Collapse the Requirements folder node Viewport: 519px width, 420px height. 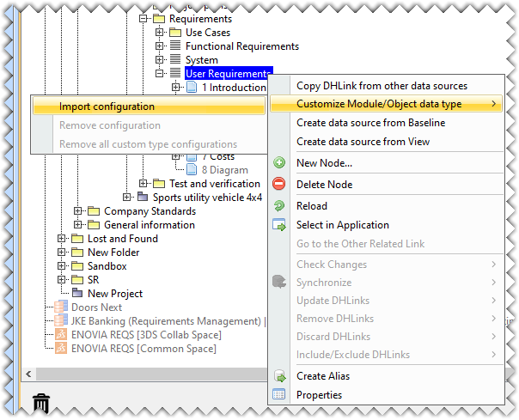(143, 19)
